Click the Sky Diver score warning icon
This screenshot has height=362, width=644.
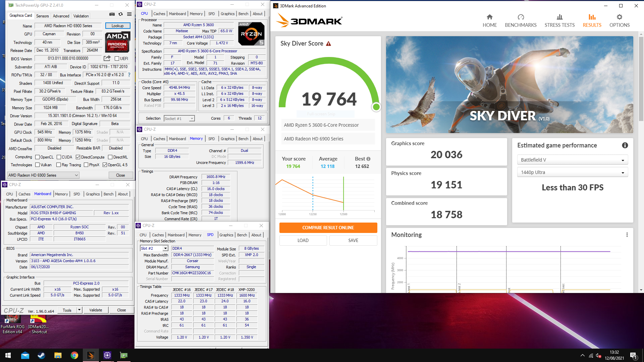[328, 44]
